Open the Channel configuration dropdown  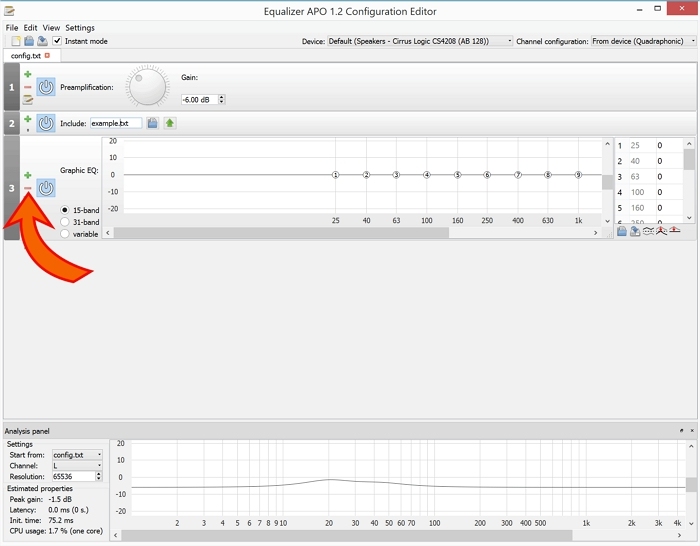pyautogui.click(x=644, y=41)
